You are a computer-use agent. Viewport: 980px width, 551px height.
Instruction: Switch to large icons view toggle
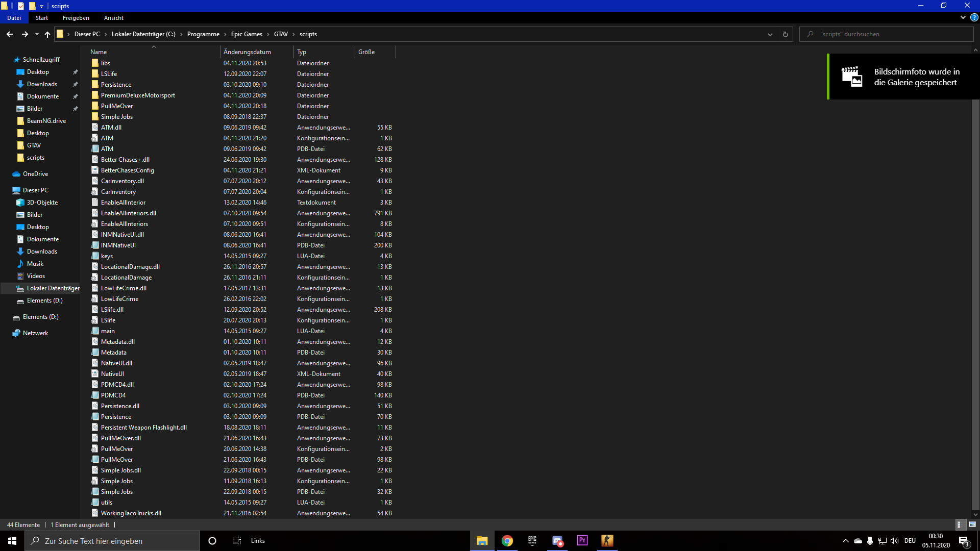[x=972, y=524]
